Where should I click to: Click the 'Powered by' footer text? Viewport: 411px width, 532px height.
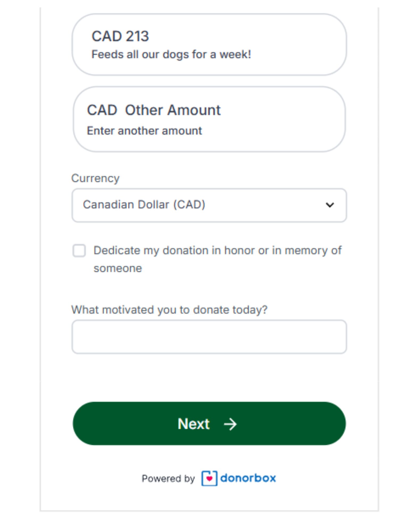(168, 479)
